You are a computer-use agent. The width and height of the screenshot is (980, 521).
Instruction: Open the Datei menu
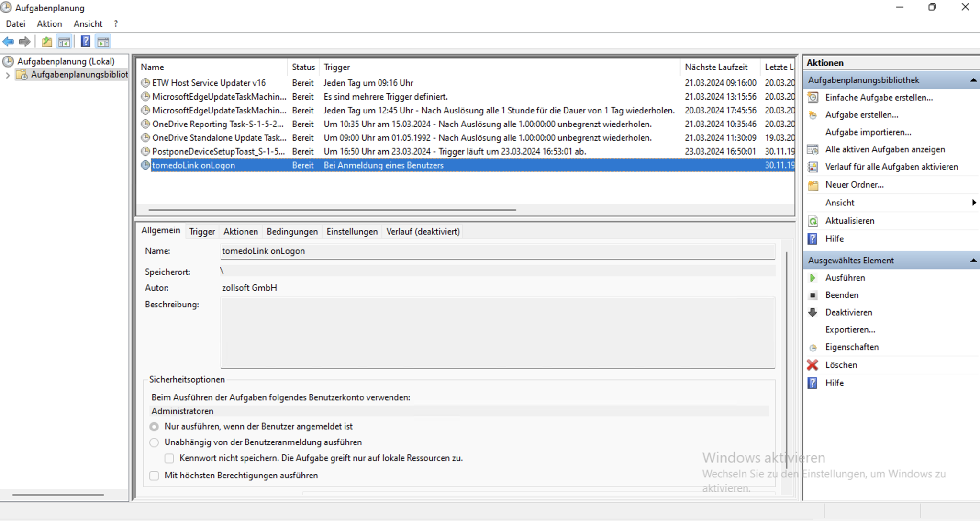tap(16, 24)
